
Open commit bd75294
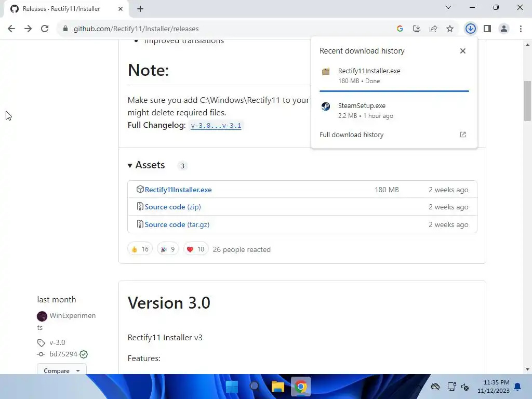(63, 354)
